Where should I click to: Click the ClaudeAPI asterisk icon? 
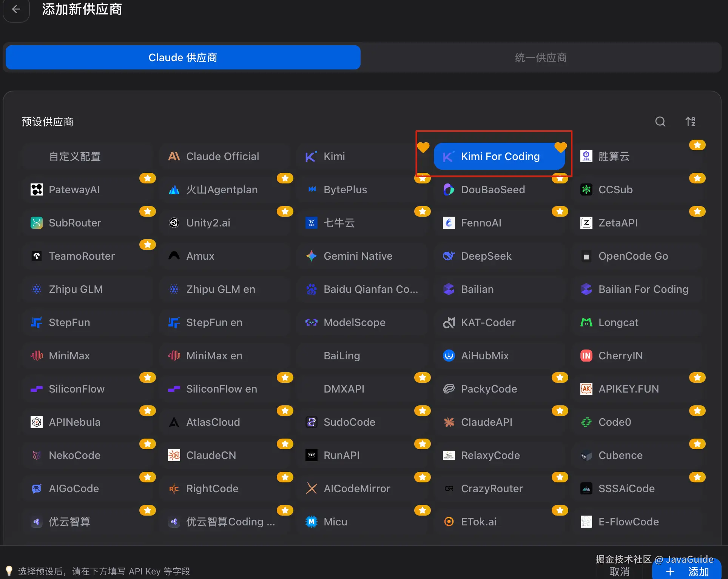449,422
